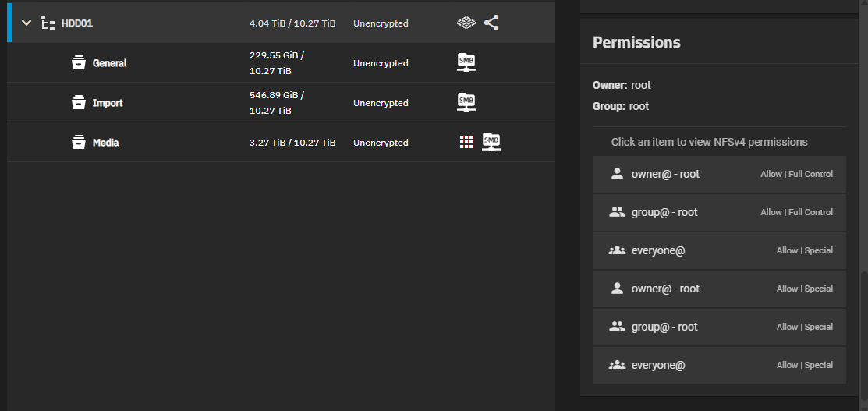The image size is (868, 411).
Task: Click the General dataset archive icon
Action: click(79, 62)
